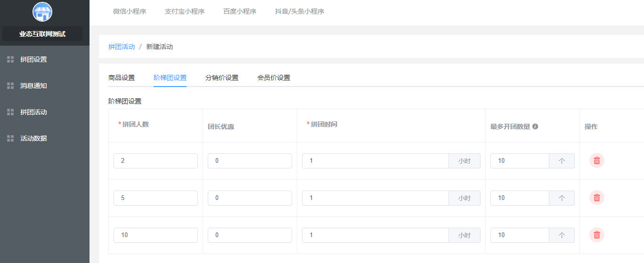This screenshot has width=644, height=263.
Task: Click the store avatar logo
Action: coord(42,12)
